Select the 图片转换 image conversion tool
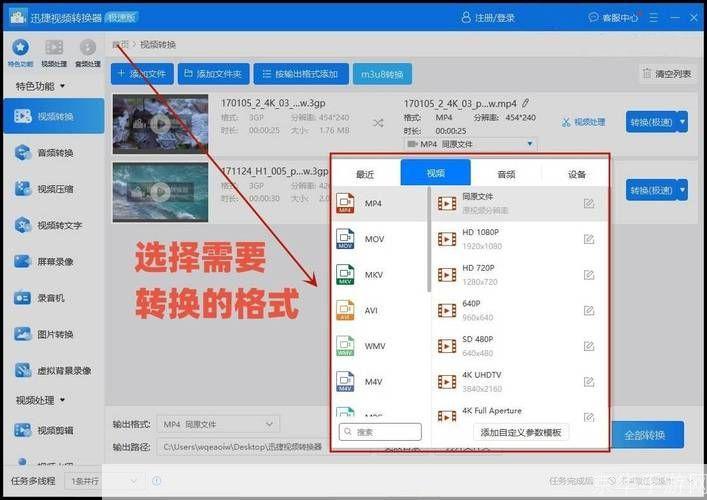707x500 pixels. pyautogui.click(x=23, y=334)
